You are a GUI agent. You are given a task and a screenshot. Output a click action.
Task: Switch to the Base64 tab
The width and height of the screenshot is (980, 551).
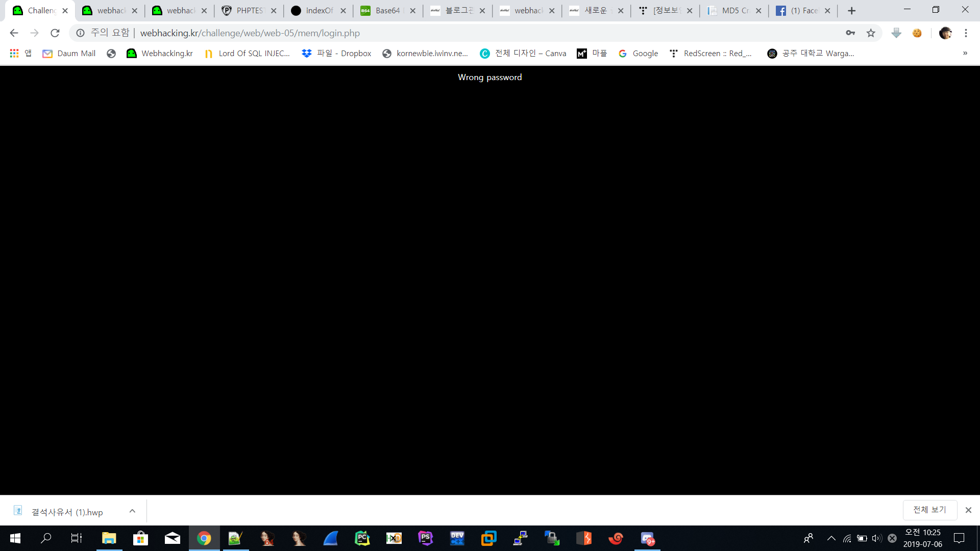pos(387,11)
